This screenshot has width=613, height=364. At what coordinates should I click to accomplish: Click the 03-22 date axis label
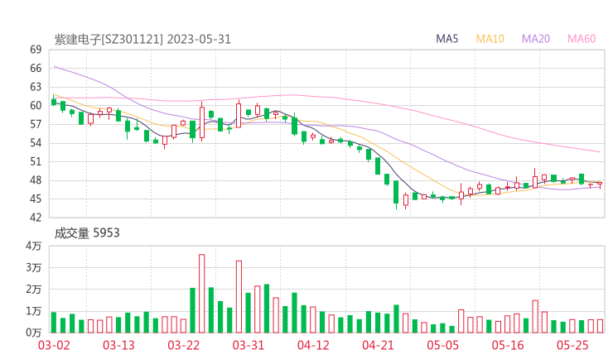coord(184,345)
